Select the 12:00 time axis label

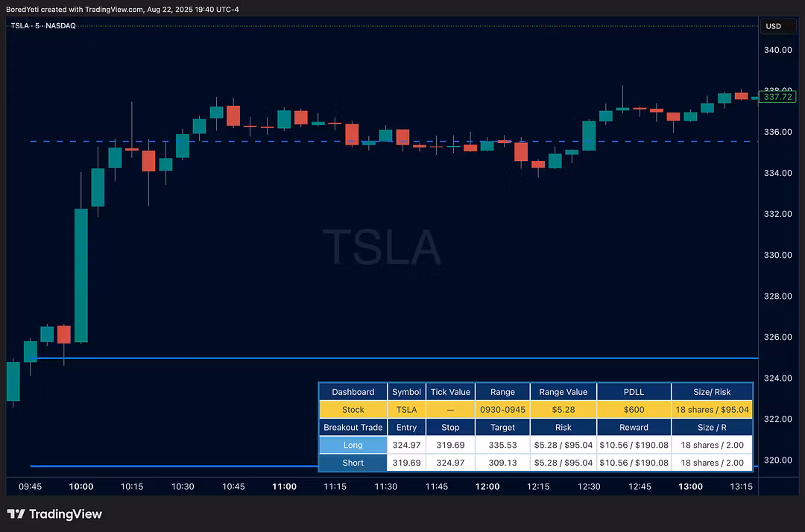[487, 487]
